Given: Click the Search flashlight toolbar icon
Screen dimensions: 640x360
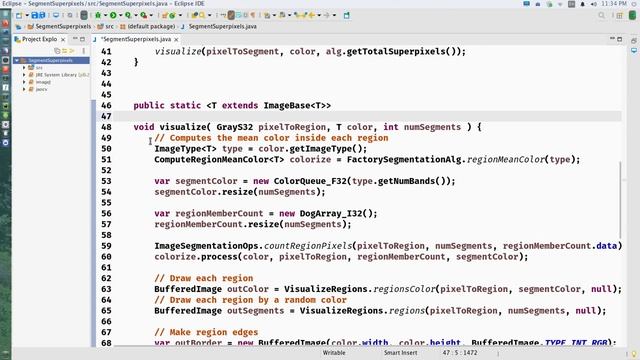Looking at the screenshot, I should (x=202, y=16).
